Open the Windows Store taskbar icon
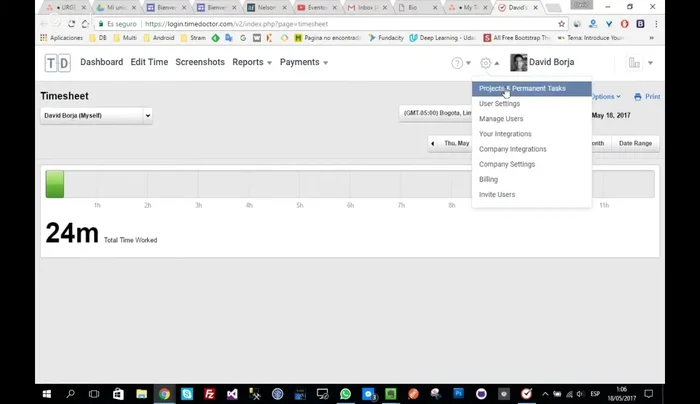Image resolution: width=700 pixels, height=404 pixels. pos(118,394)
